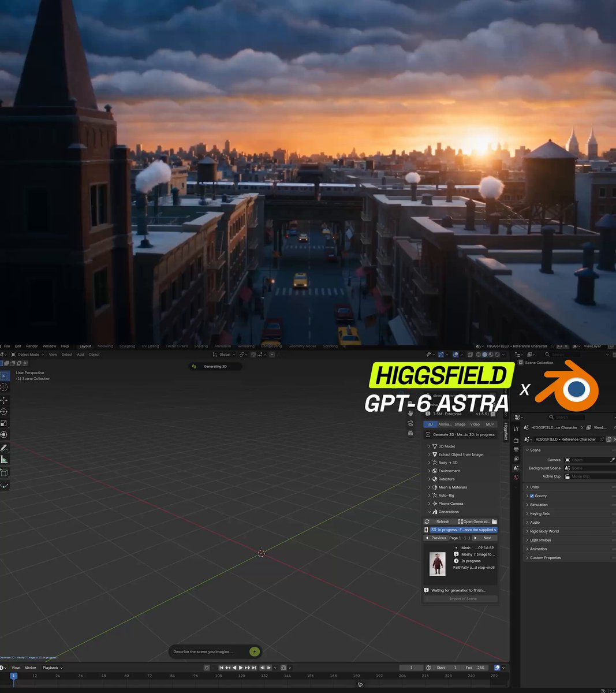Open the Object Mode dropdown
The image size is (616, 693).
[27, 355]
